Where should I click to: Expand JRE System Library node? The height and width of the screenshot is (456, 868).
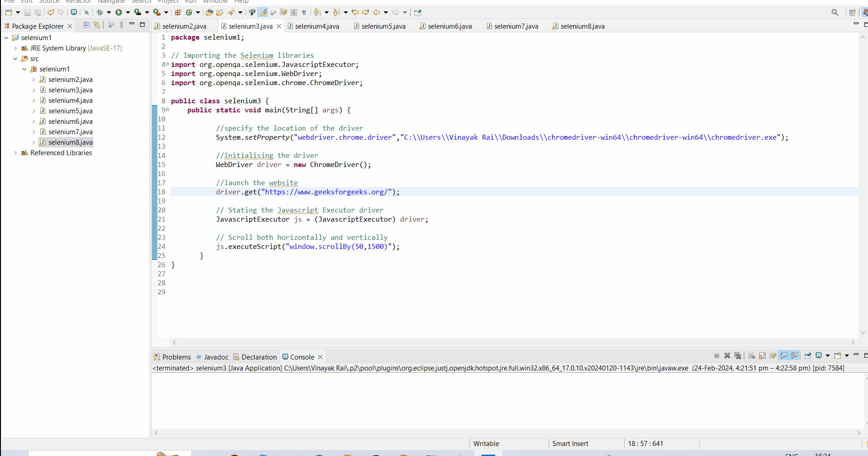(15, 48)
